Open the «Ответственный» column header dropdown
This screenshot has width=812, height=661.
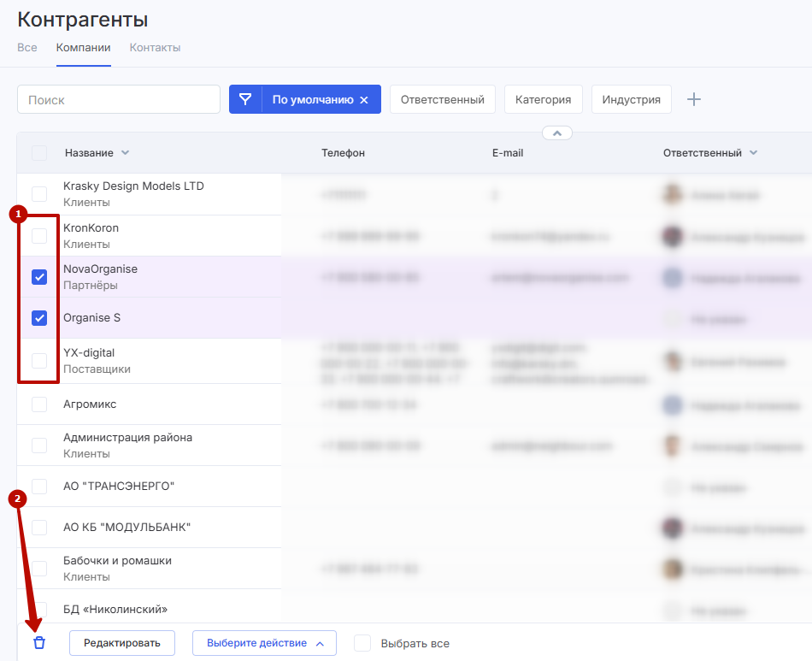point(753,153)
